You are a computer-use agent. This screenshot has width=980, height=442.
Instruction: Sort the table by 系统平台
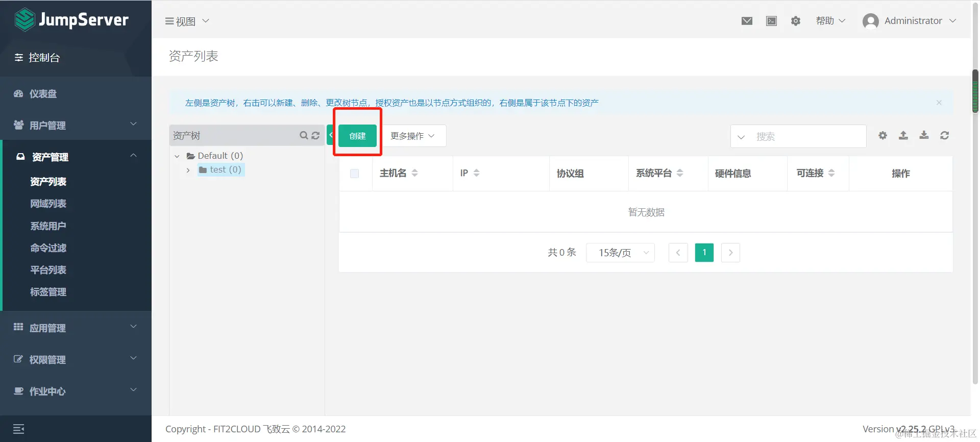(x=680, y=173)
